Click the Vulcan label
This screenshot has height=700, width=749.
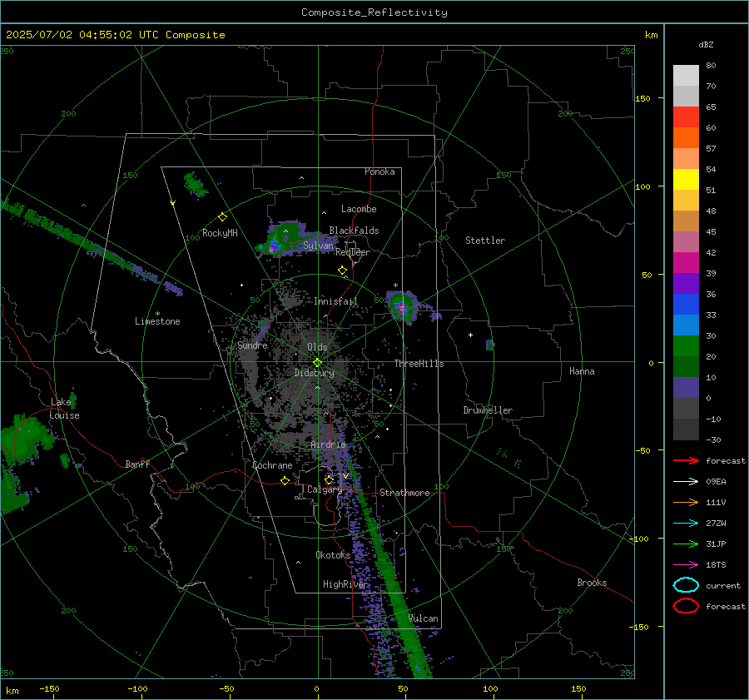[424, 618]
